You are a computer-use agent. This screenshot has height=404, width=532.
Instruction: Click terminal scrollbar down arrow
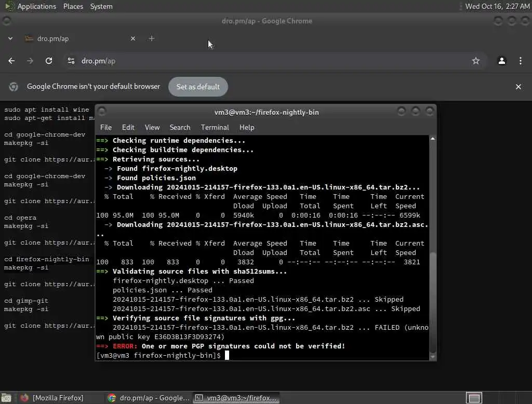pyautogui.click(x=433, y=357)
